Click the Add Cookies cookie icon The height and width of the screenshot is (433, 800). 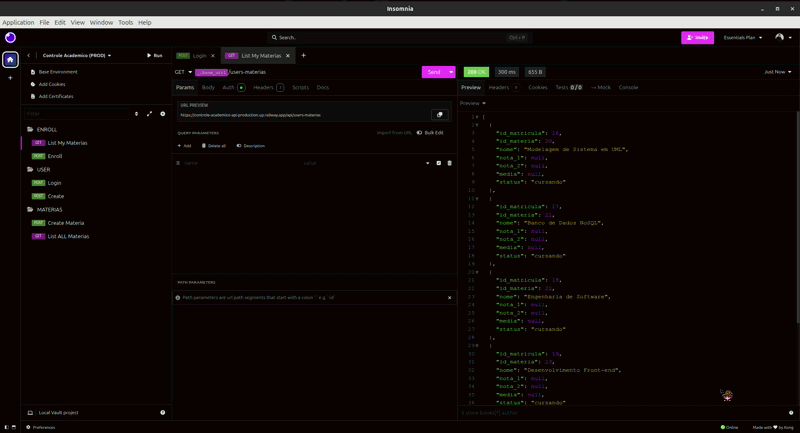(x=33, y=84)
